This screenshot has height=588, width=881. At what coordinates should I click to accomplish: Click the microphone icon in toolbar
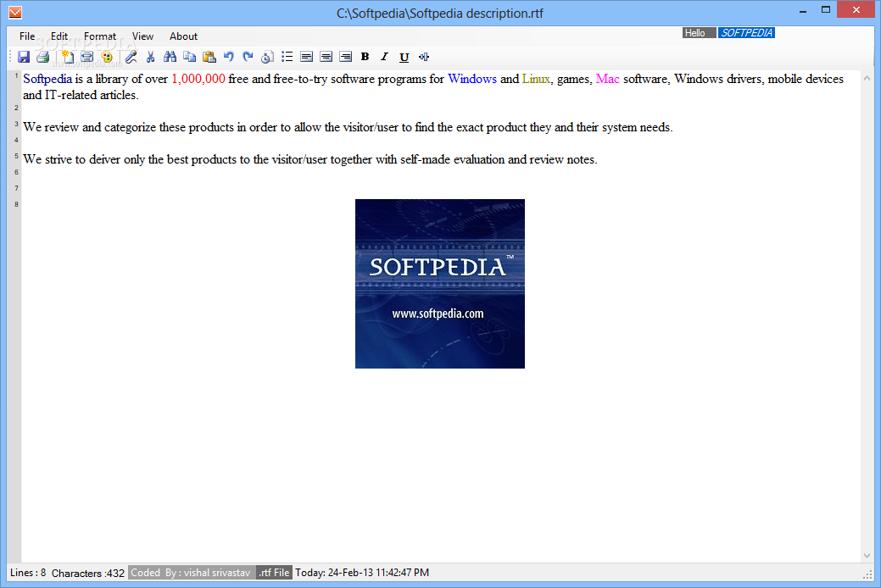(131, 57)
